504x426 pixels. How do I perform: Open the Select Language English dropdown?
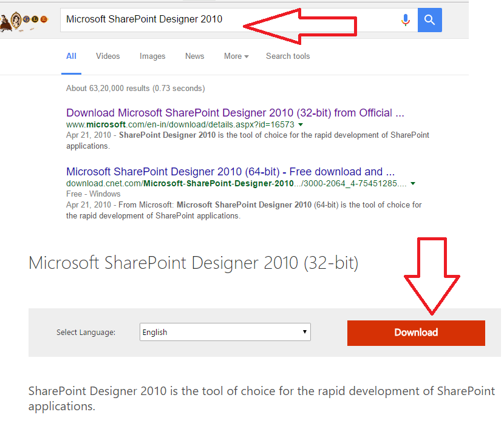(x=225, y=332)
